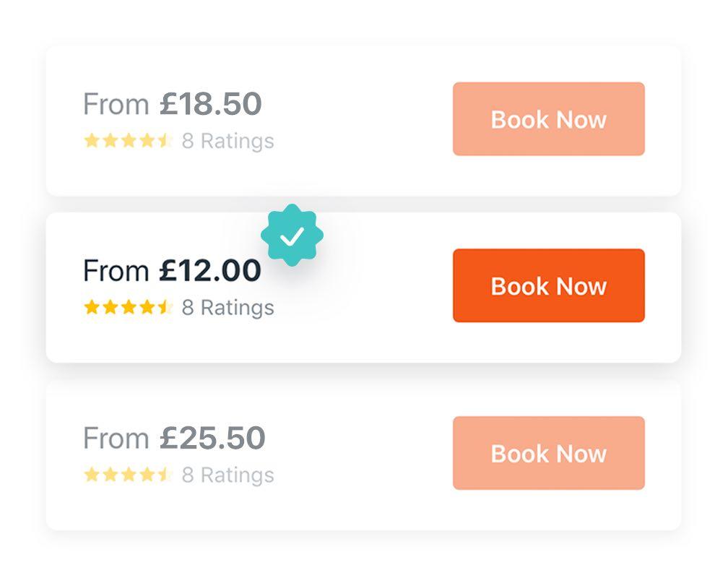Open 8 Ratings link in £25.50 card

(x=228, y=475)
